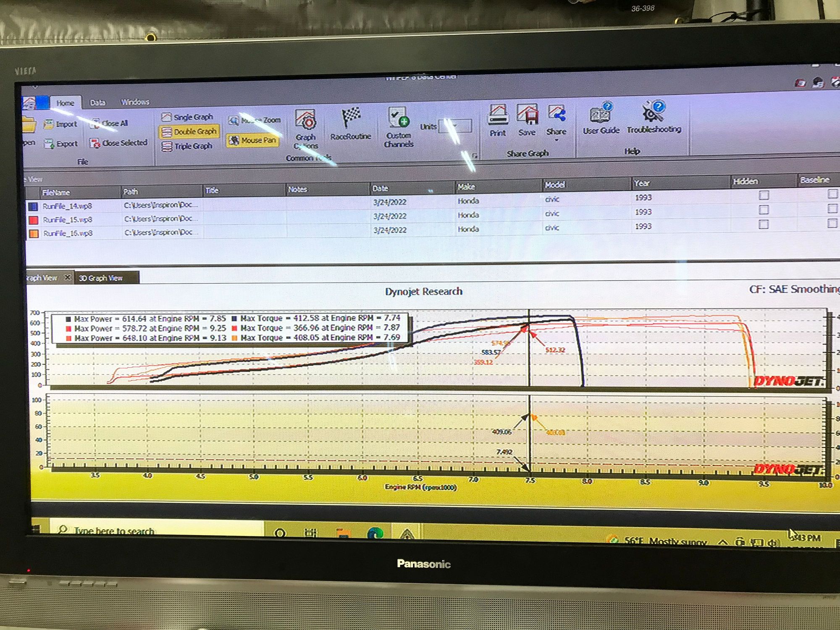Image resolution: width=840 pixels, height=630 pixels.
Task: Launch RaceRoutine from the ribbon
Action: point(351,124)
